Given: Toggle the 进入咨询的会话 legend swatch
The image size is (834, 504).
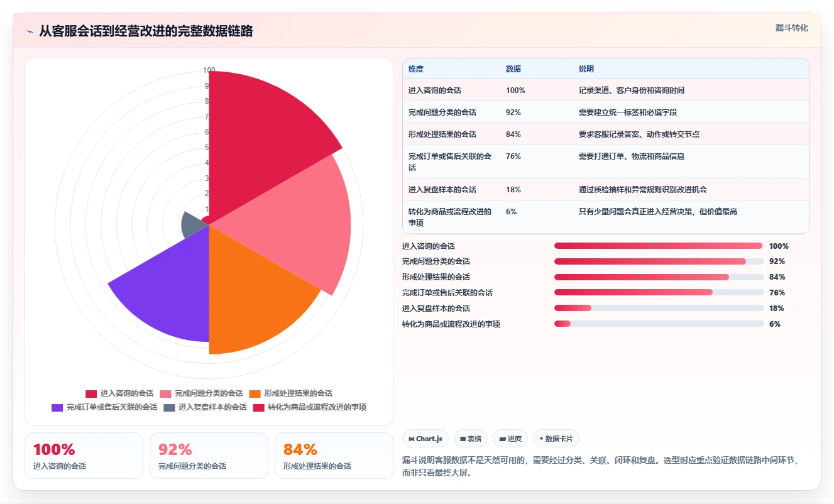Looking at the screenshot, I should 91,393.
